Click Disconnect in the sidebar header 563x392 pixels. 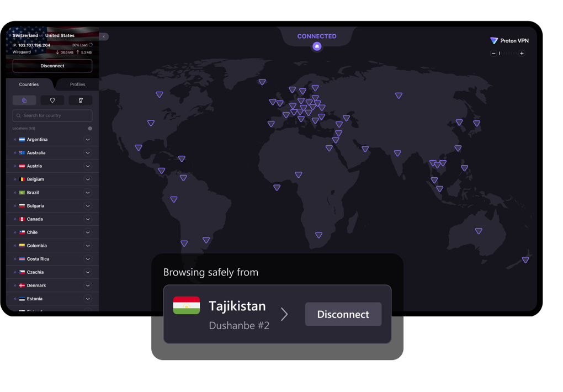click(x=52, y=66)
